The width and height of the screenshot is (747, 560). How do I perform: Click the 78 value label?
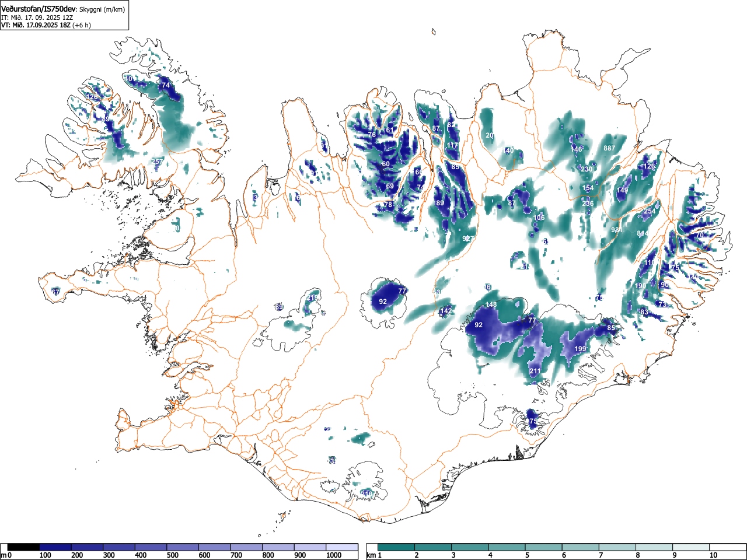tap(388, 205)
